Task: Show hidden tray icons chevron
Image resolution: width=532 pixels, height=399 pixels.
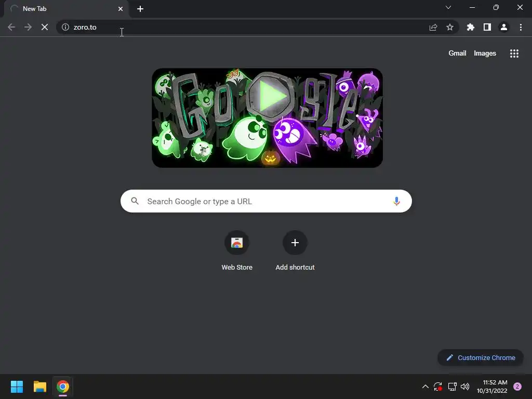Action: [425, 387]
